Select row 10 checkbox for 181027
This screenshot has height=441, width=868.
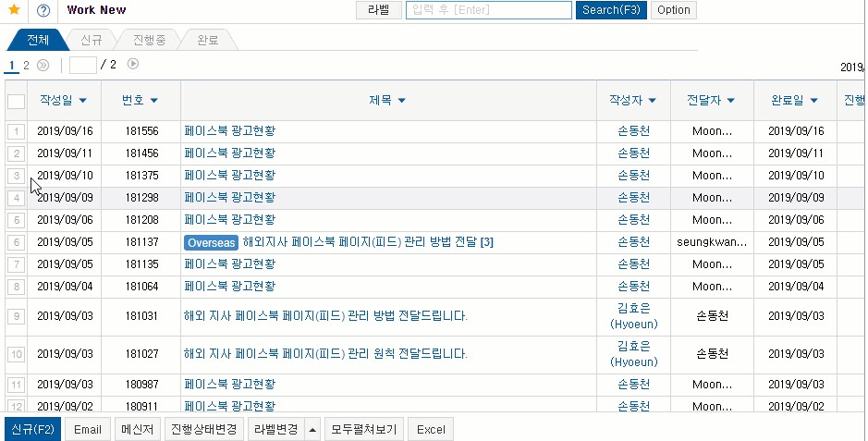coord(17,354)
